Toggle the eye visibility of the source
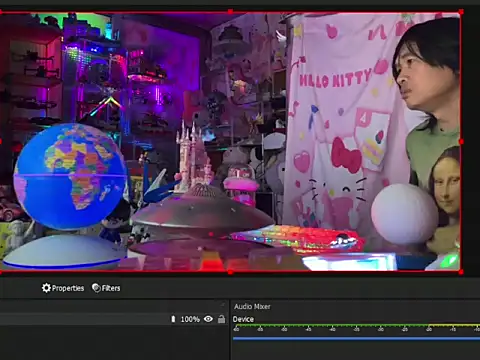 pos(208,319)
